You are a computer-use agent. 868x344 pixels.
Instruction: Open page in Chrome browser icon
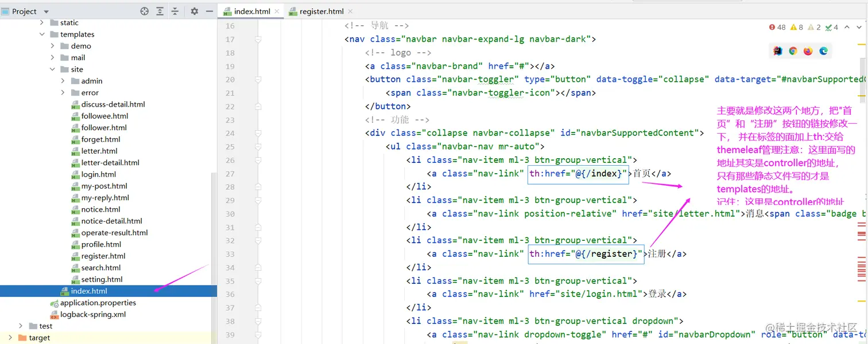coord(793,51)
